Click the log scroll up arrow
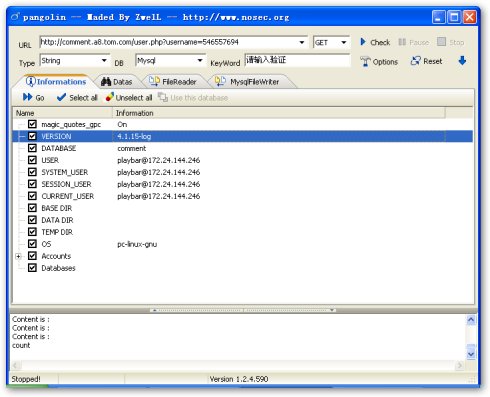490x397 pixels. click(471, 320)
